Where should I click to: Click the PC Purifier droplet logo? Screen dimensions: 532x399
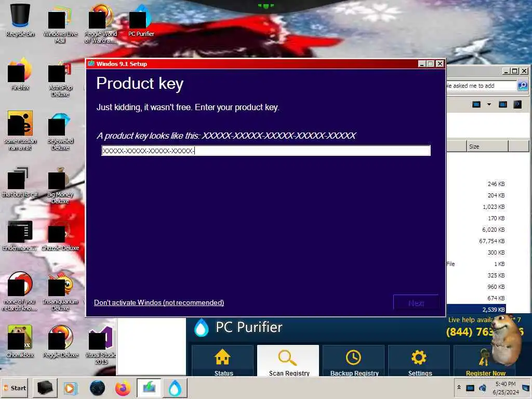(202, 327)
